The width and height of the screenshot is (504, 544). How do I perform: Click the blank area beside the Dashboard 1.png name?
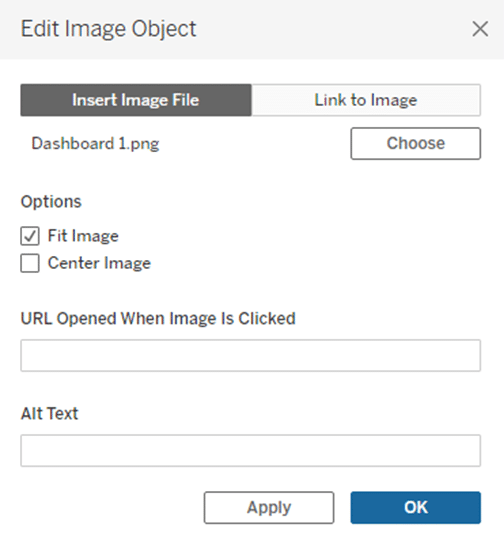tap(255, 143)
